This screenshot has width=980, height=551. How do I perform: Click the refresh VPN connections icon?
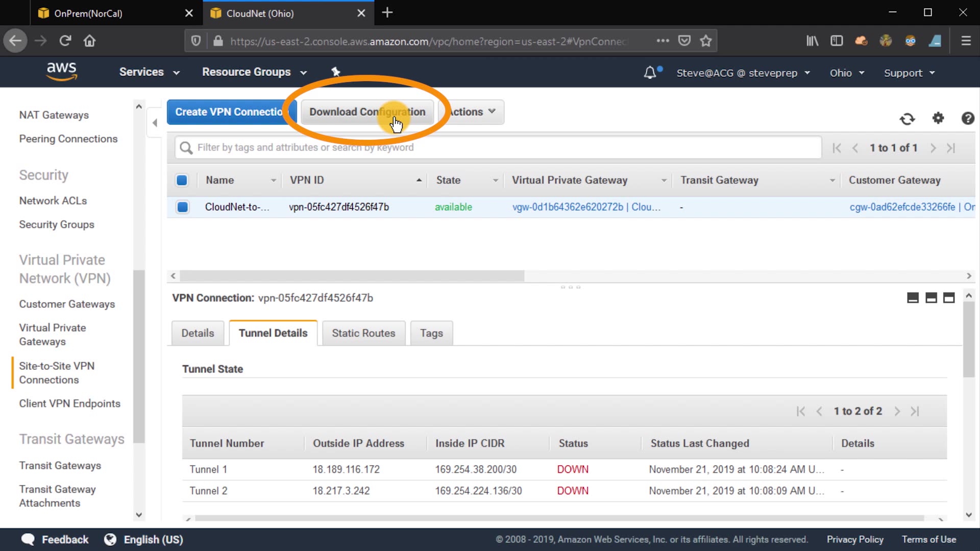(907, 119)
